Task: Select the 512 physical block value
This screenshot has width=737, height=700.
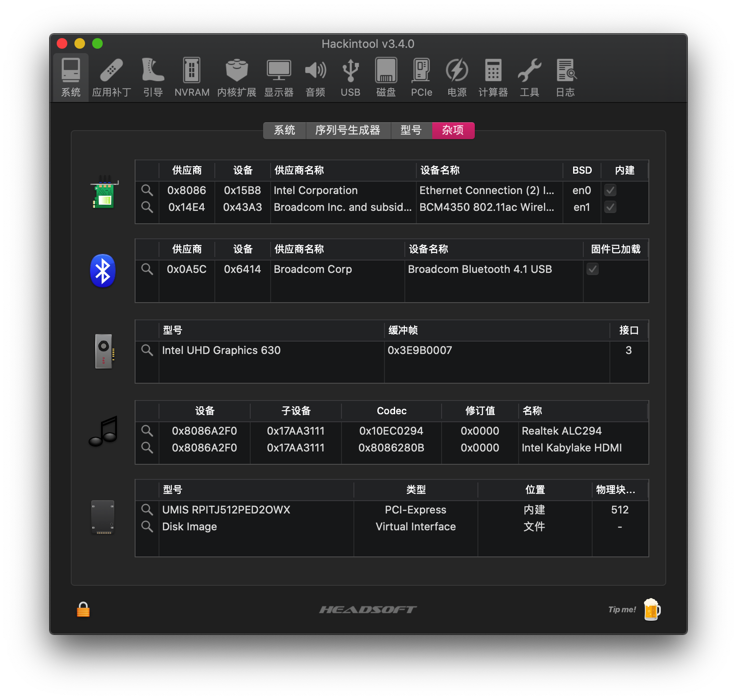Action: [x=620, y=510]
